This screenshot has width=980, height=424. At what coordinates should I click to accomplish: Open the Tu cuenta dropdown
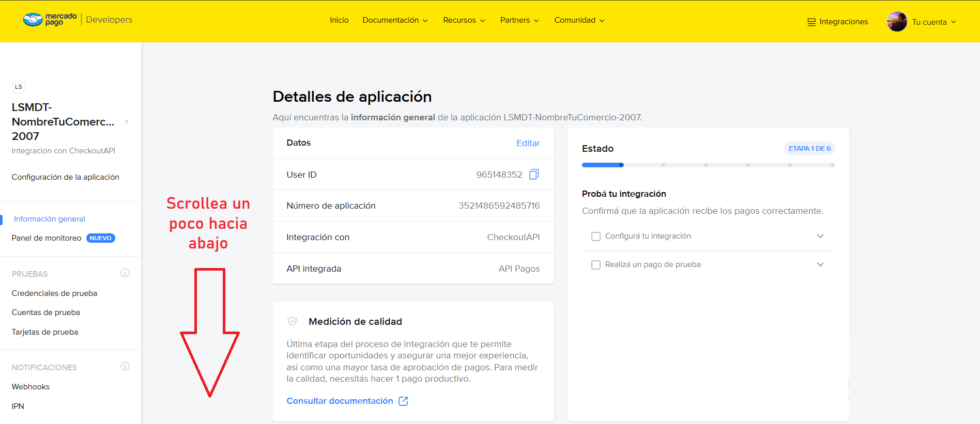(934, 22)
